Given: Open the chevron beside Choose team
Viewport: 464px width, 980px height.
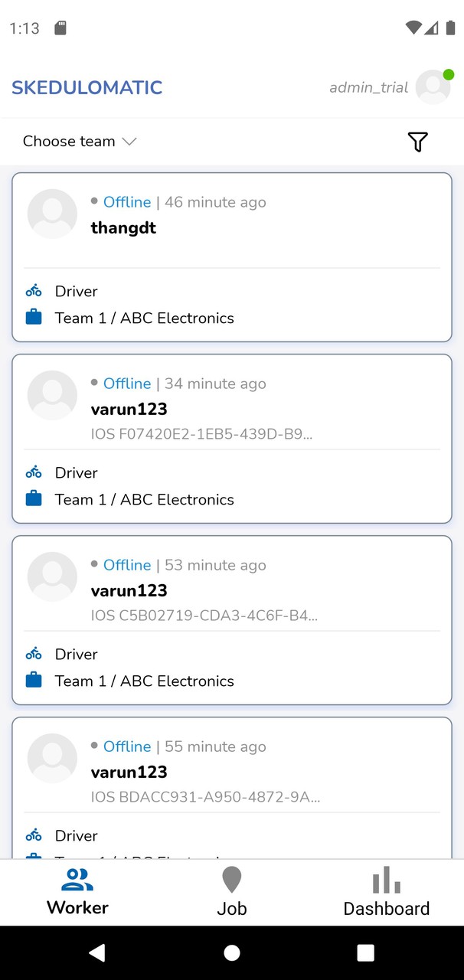Looking at the screenshot, I should point(129,142).
